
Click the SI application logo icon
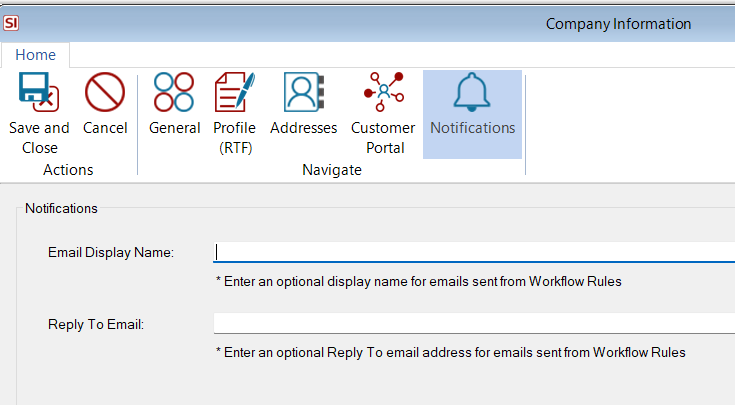pos(11,23)
